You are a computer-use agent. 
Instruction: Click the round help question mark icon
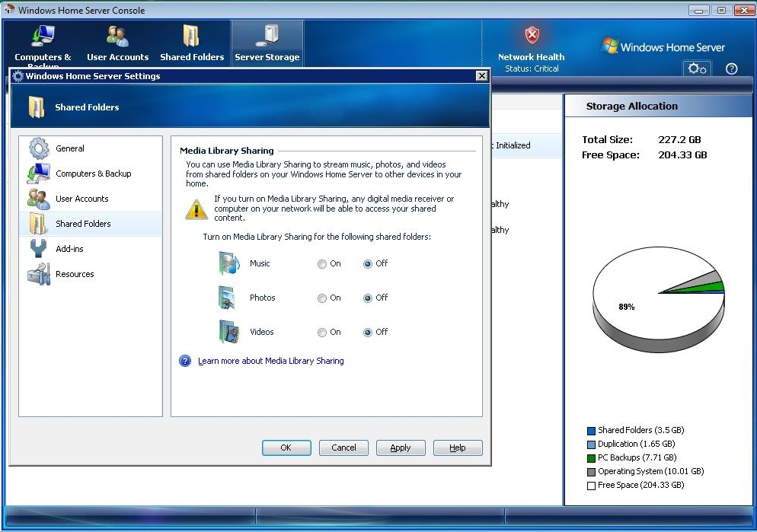tap(732, 68)
